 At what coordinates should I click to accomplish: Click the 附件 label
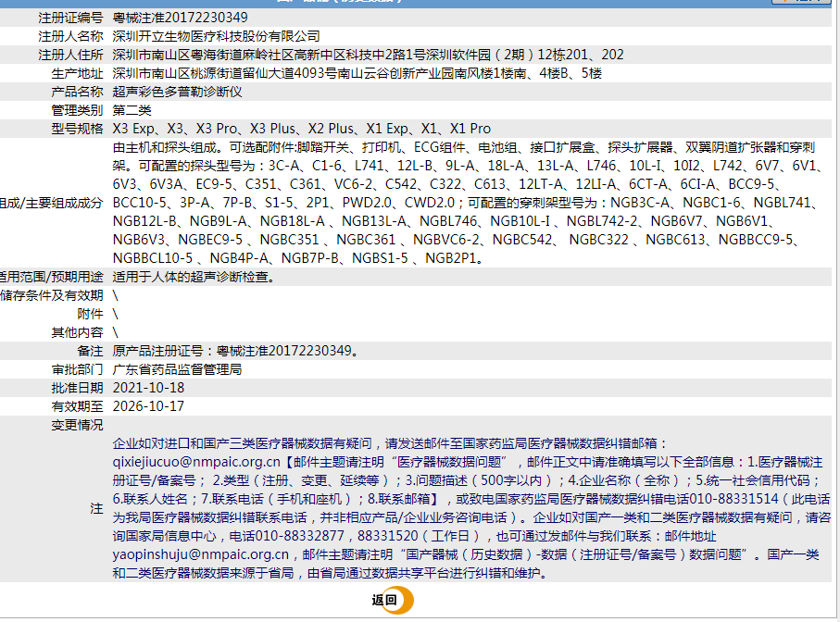pyautogui.click(x=90, y=314)
